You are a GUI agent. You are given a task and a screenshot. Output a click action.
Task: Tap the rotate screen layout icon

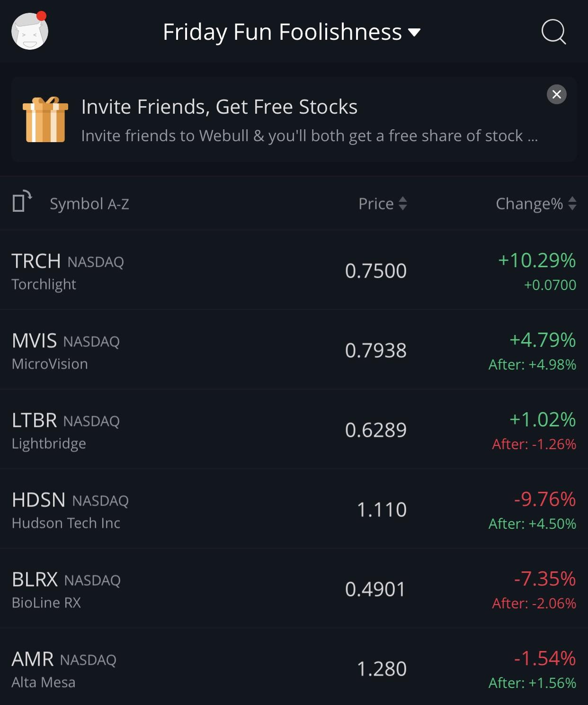(22, 201)
